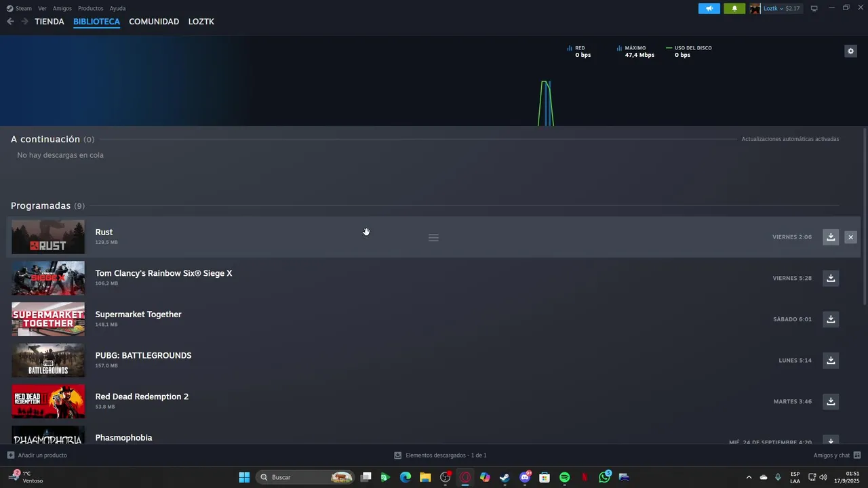
Task: Start the Rust download now
Action: 831,237
